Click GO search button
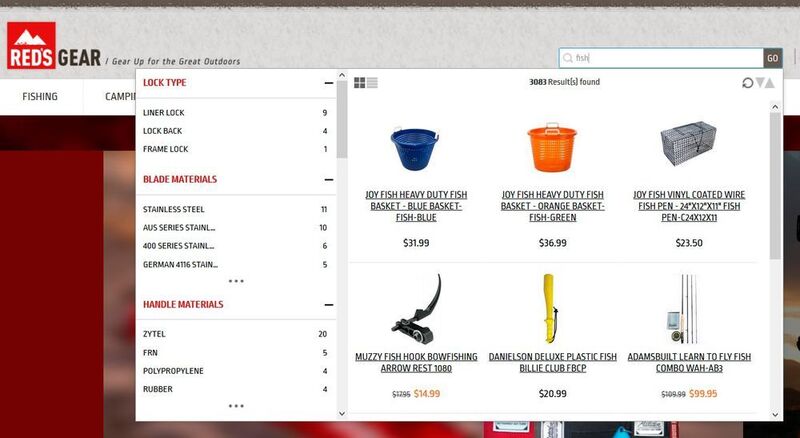The height and width of the screenshot is (438, 800). pyautogui.click(x=772, y=58)
